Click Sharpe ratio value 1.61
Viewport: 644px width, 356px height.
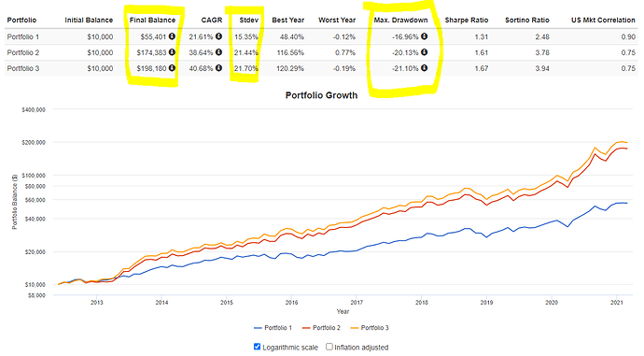coord(482,52)
